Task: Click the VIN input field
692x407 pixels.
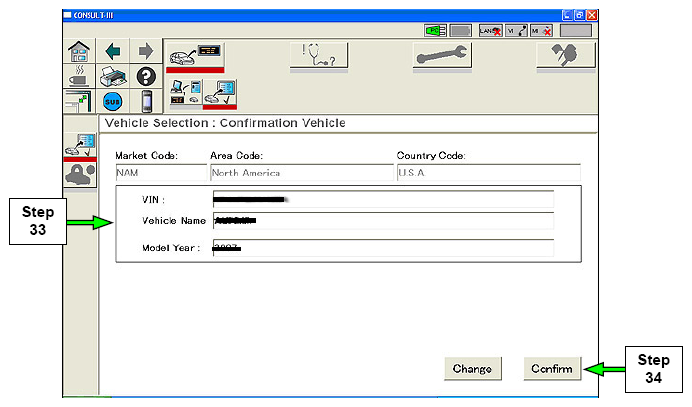Action: coord(383,199)
